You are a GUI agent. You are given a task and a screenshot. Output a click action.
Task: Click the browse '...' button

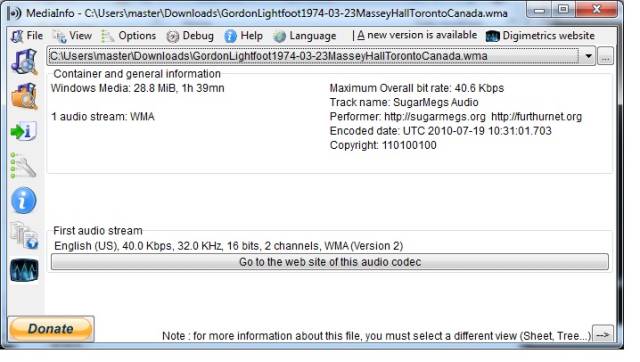tap(605, 56)
